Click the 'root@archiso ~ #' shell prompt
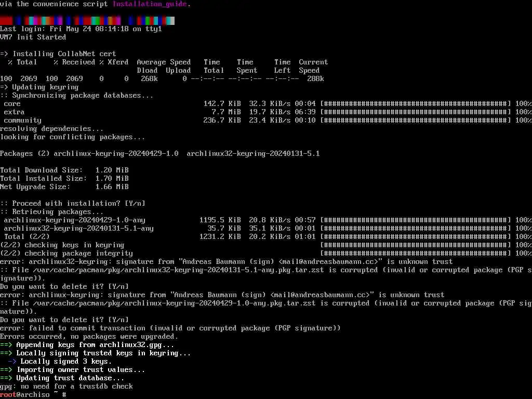The height and width of the screenshot is (399, 532). click(33, 395)
